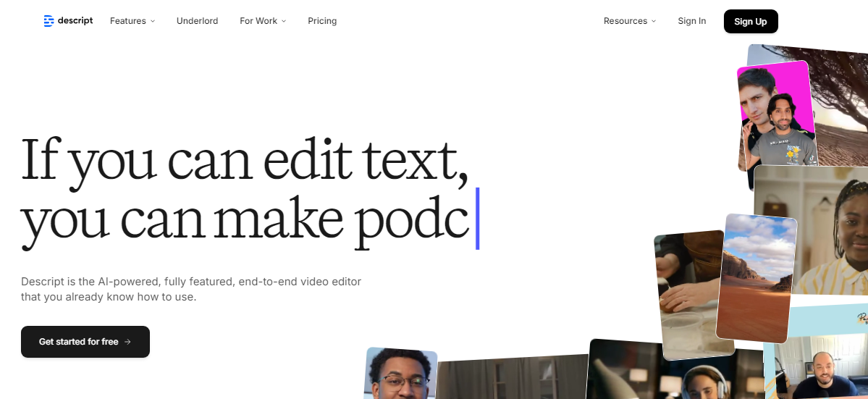
Task: Click the Descript logo icon
Action: [49, 21]
